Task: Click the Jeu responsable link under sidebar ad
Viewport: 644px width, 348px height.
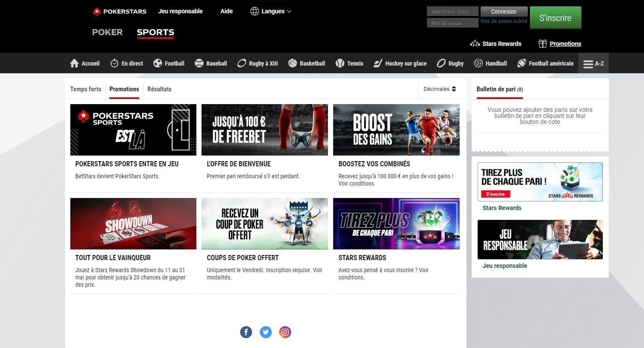Action: pyautogui.click(x=505, y=266)
